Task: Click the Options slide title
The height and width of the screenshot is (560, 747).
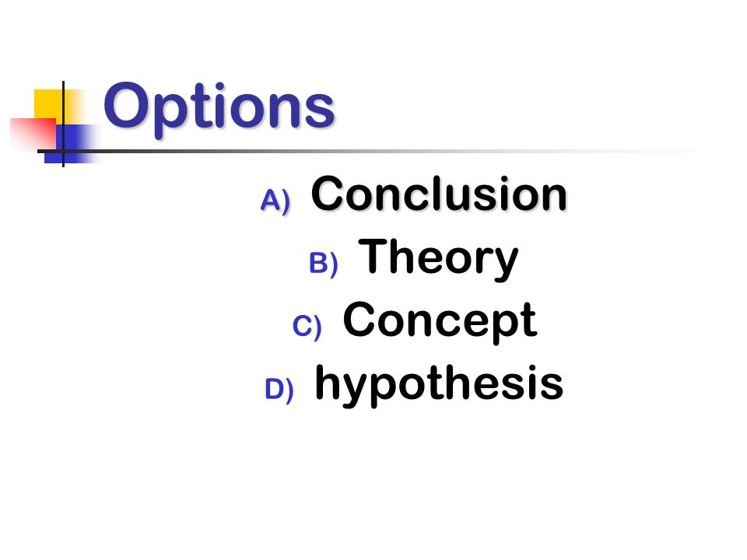Action: point(219,109)
